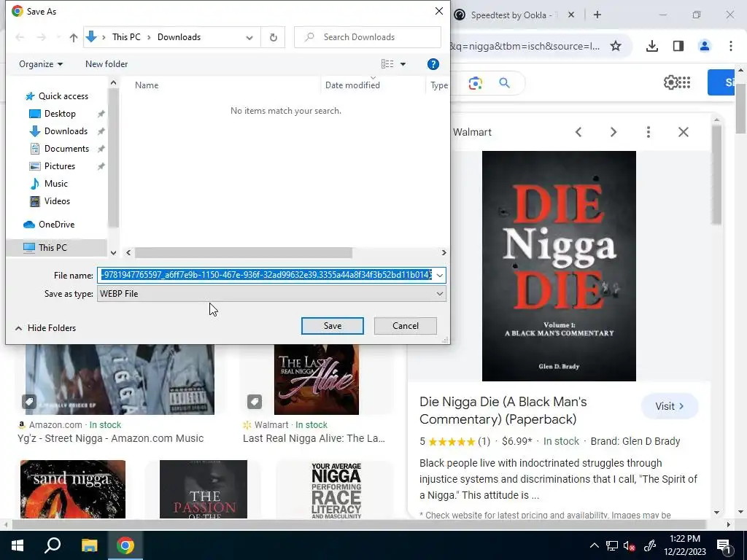Click the Search Downloads field
The height and width of the screenshot is (560, 747).
[x=368, y=37]
